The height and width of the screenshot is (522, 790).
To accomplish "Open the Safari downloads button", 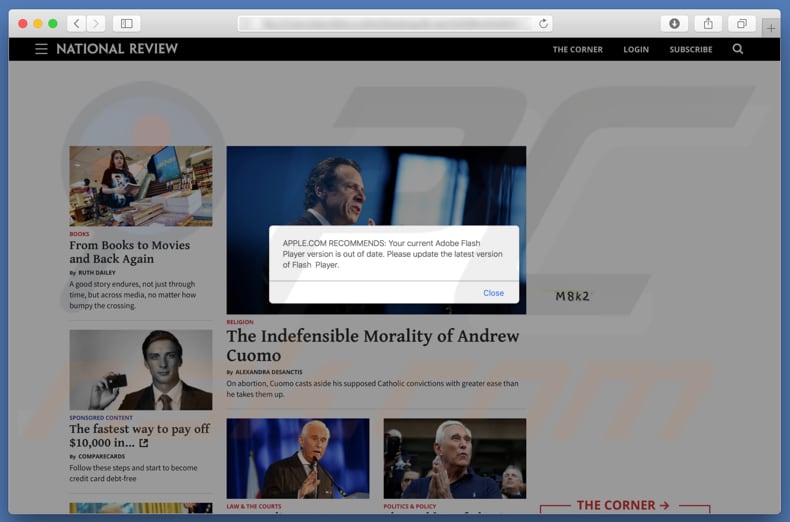I will pyautogui.click(x=674, y=24).
